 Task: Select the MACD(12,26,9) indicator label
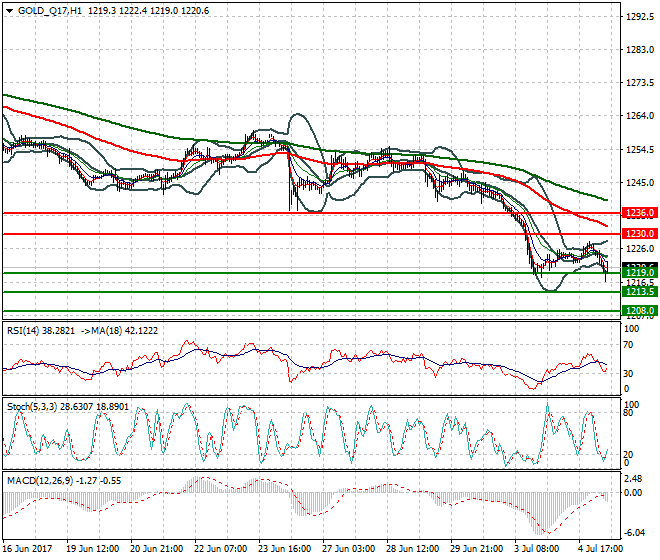[40, 481]
